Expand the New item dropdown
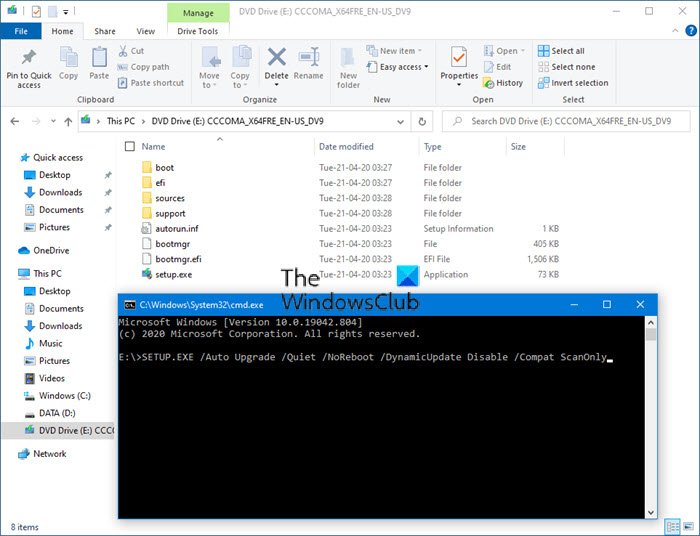 420,51
